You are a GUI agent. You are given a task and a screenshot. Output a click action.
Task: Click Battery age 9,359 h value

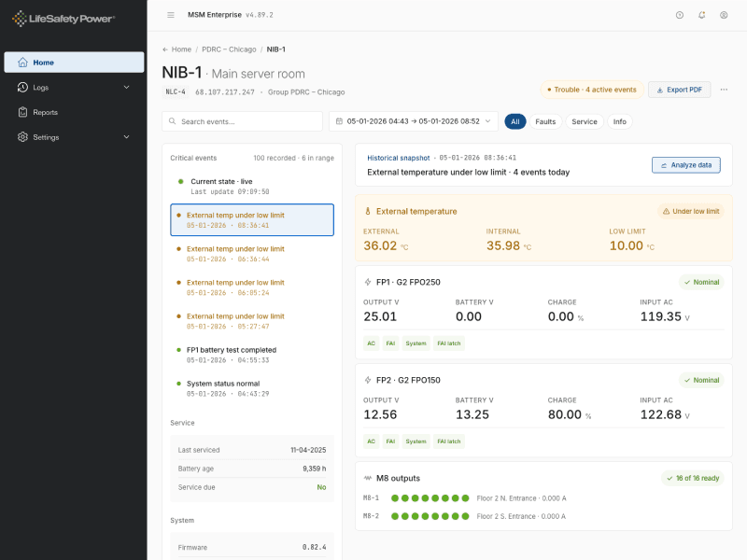tap(315, 469)
